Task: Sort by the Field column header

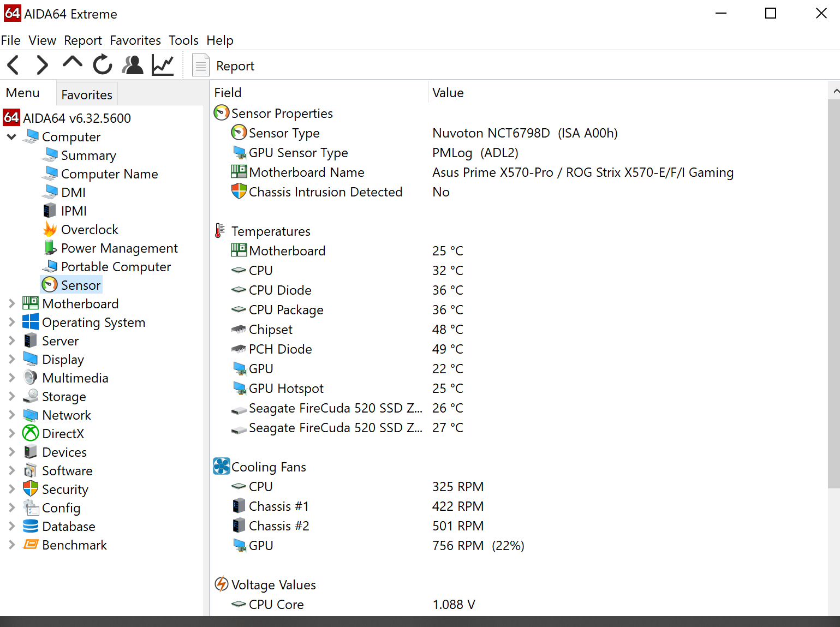Action: tap(319, 93)
